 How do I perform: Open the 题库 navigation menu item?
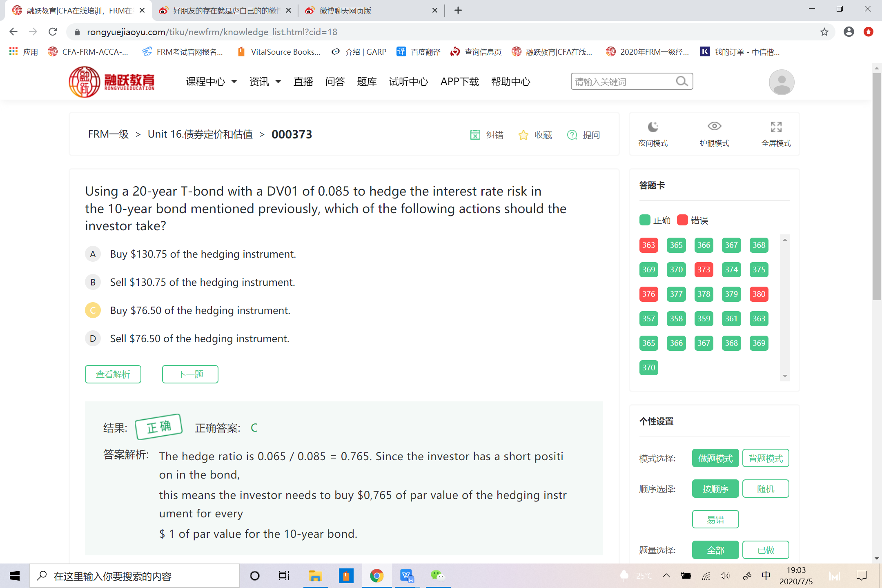click(x=366, y=82)
